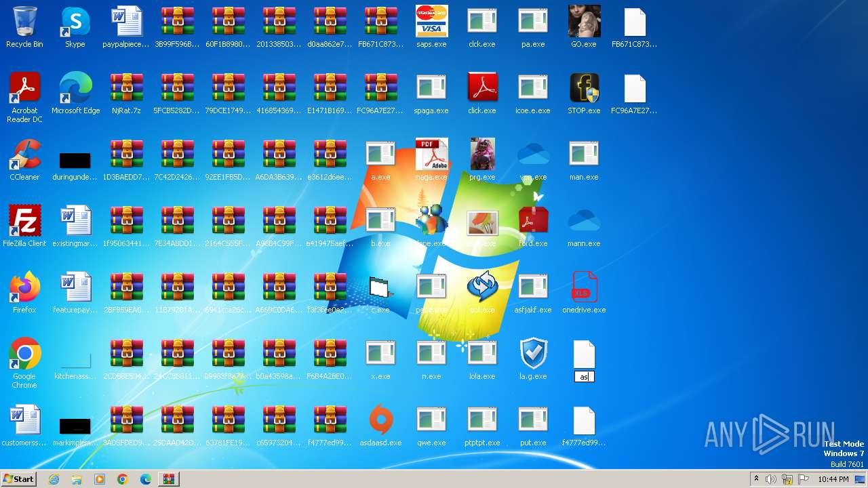Open the media player taskbar icon
This screenshot has width=868, height=488.
pyautogui.click(x=100, y=479)
